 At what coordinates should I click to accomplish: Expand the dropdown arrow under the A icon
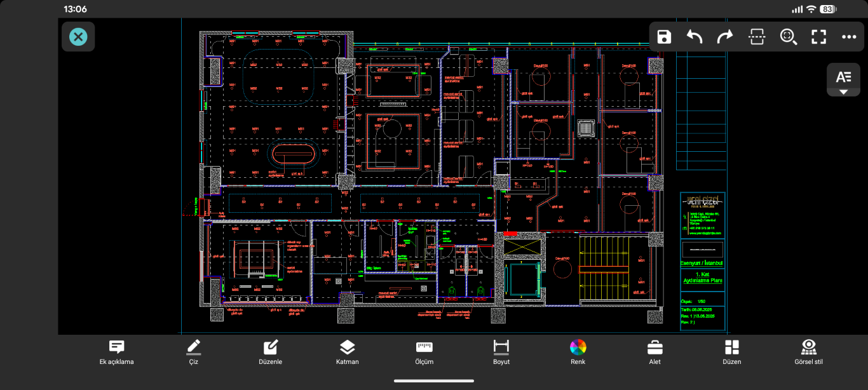[843, 92]
